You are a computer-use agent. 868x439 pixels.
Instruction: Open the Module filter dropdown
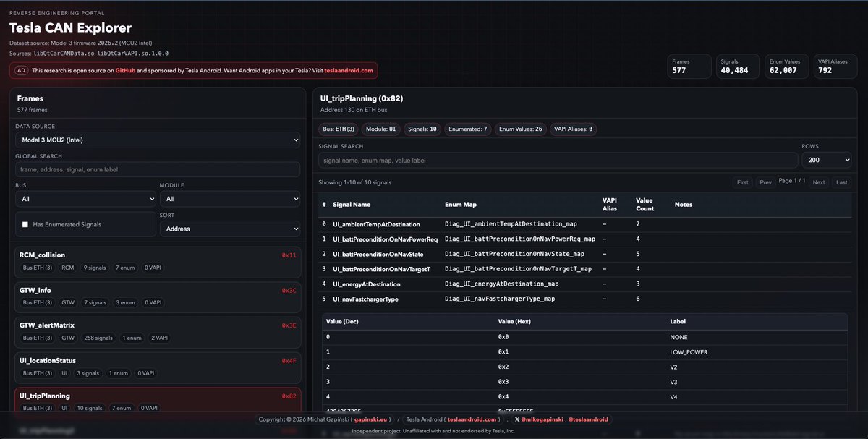229,199
